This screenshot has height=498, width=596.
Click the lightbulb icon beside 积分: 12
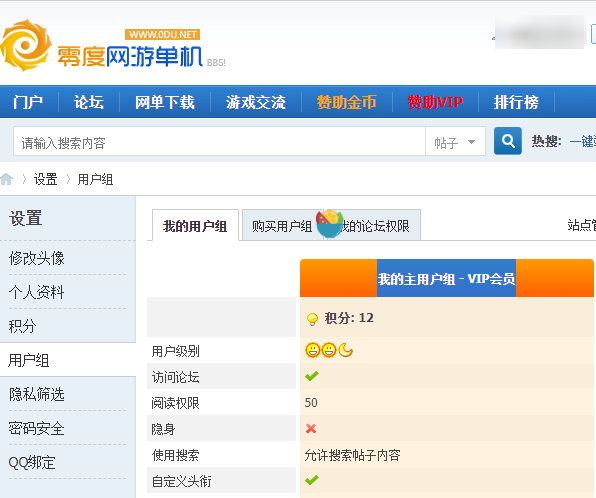pos(312,319)
